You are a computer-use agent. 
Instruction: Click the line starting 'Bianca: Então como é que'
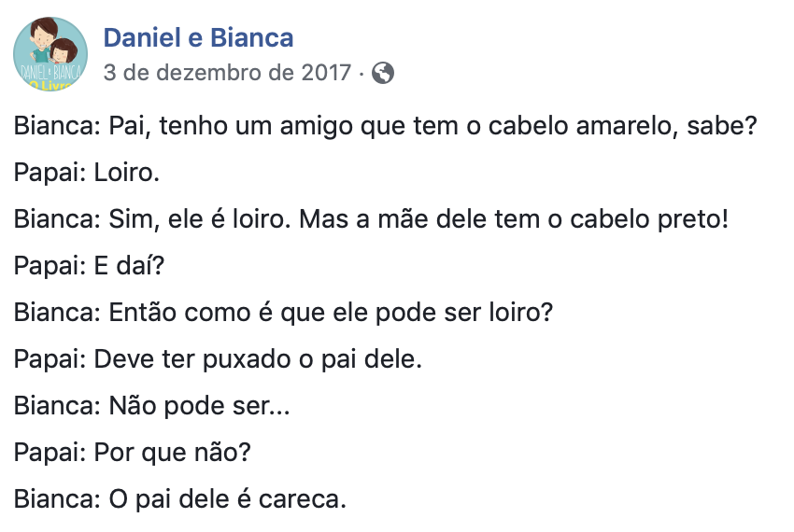point(283,313)
